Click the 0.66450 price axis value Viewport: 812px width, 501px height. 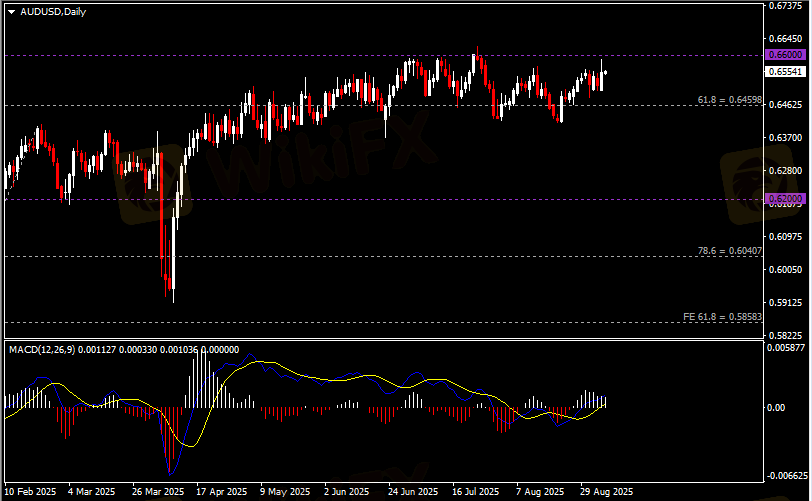coord(785,38)
